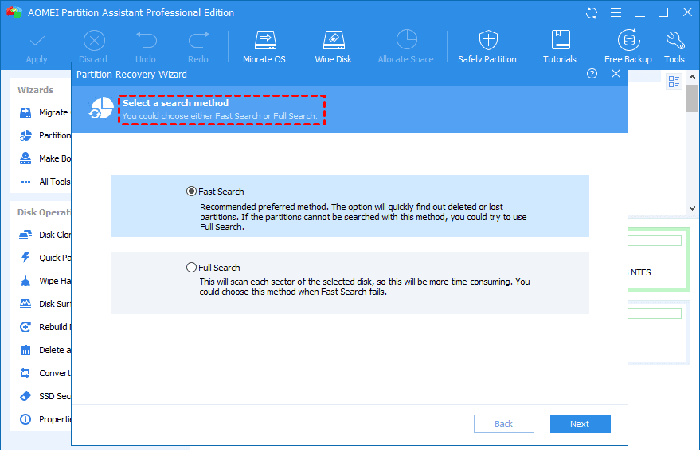Click Wipe Hard Drive sidebar item
The height and width of the screenshot is (450, 700).
coord(44,281)
